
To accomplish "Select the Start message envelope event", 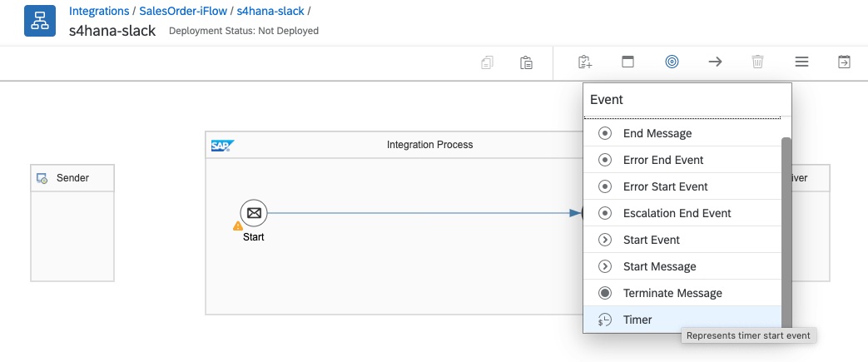I will [x=254, y=213].
